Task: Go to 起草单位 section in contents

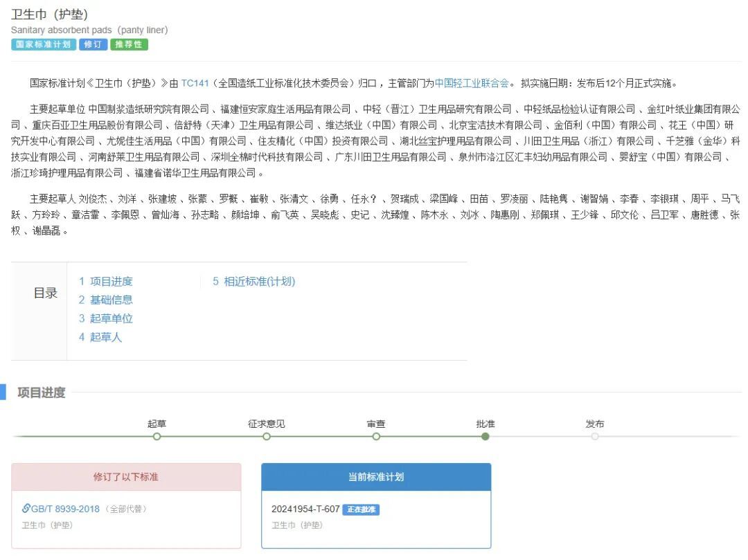Action: coord(105,319)
